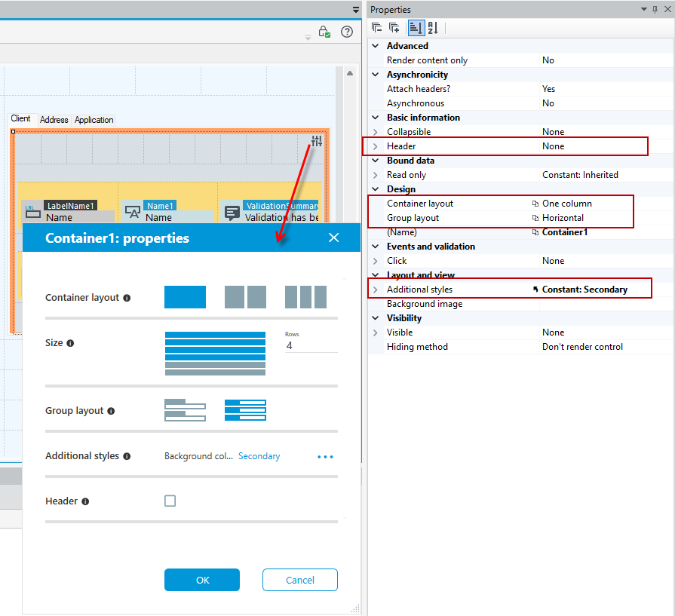
Task: Switch to the Application tab
Action: pos(94,120)
